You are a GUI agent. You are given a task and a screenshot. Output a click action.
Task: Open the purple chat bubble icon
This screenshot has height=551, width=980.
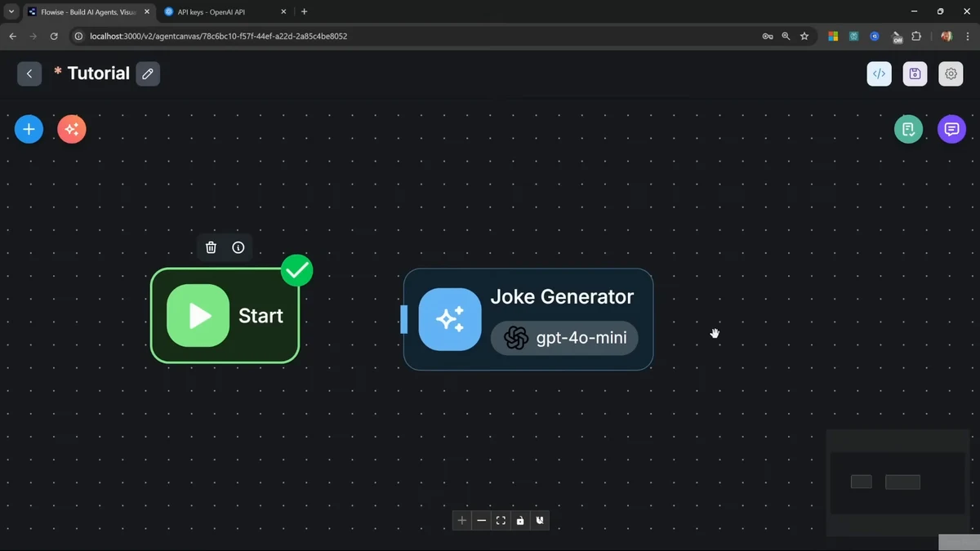point(951,129)
